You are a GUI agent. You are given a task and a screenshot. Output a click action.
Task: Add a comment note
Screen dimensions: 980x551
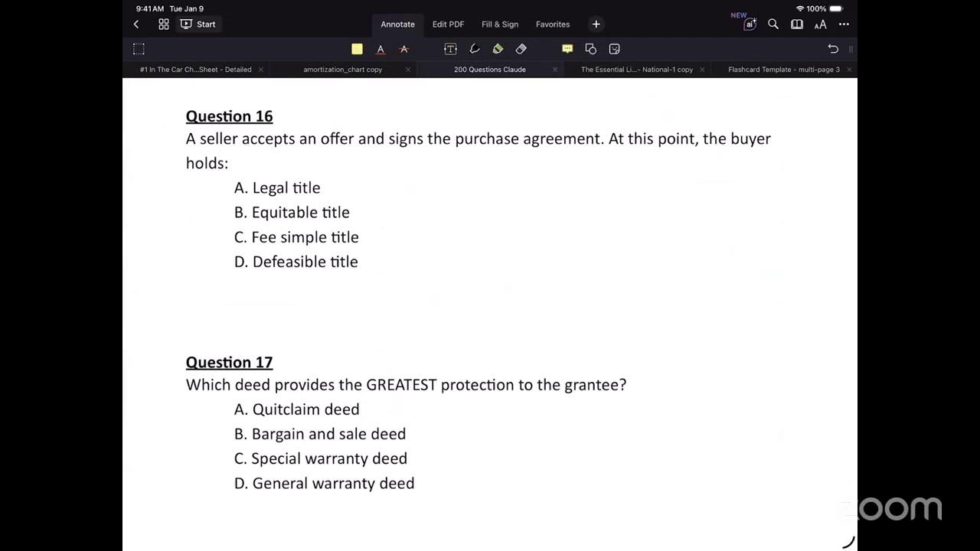point(567,49)
